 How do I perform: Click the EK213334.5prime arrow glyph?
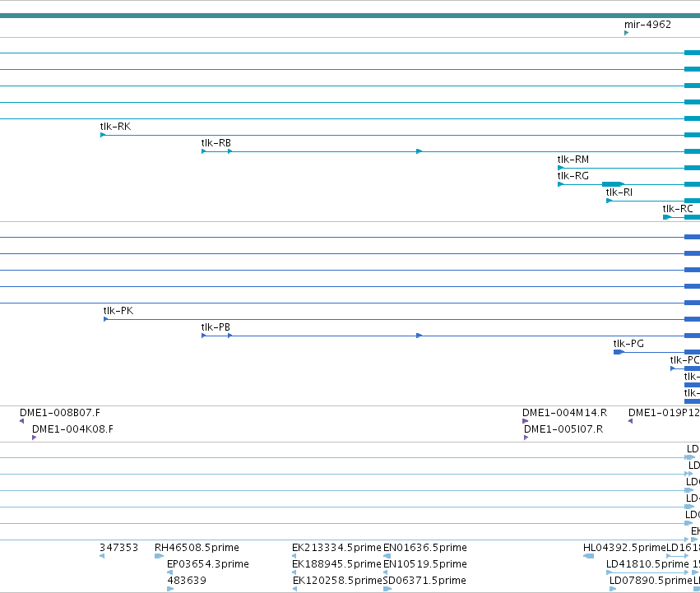294,556
